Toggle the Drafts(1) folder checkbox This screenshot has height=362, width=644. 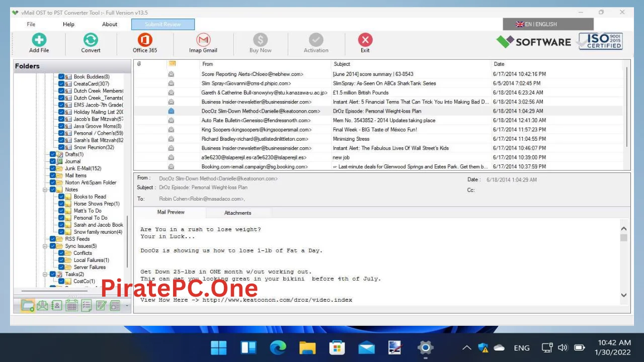coord(53,154)
